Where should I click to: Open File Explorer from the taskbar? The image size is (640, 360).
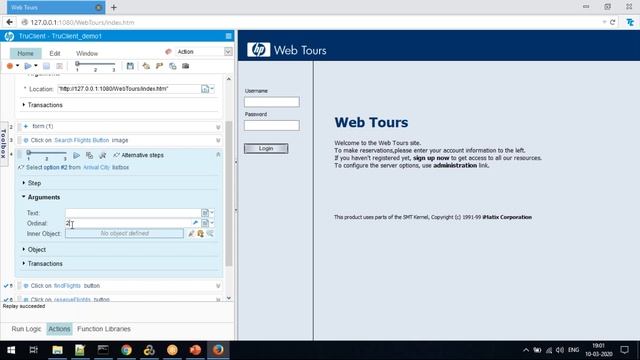57,350
